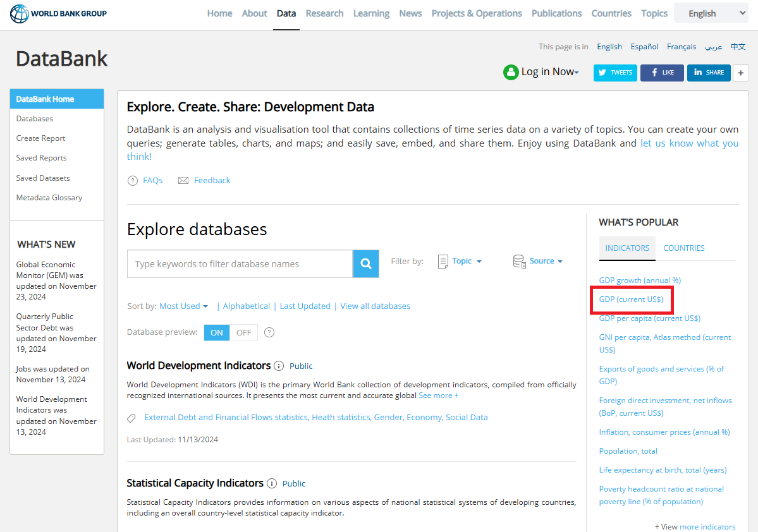Click the magnifier search button
Screen dimensions: 758x532
pyautogui.click(x=366, y=264)
